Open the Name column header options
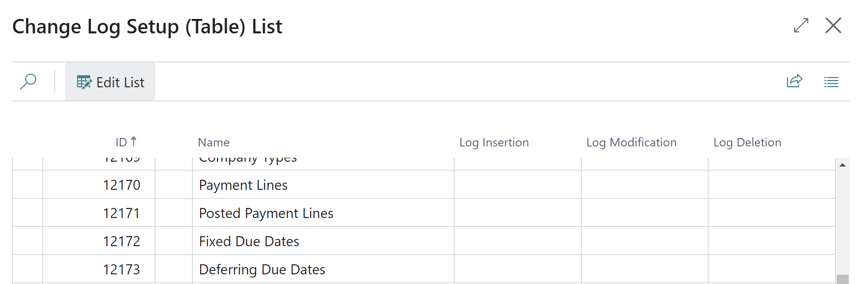Viewport: 868px width, 284px height. (213, 142)
